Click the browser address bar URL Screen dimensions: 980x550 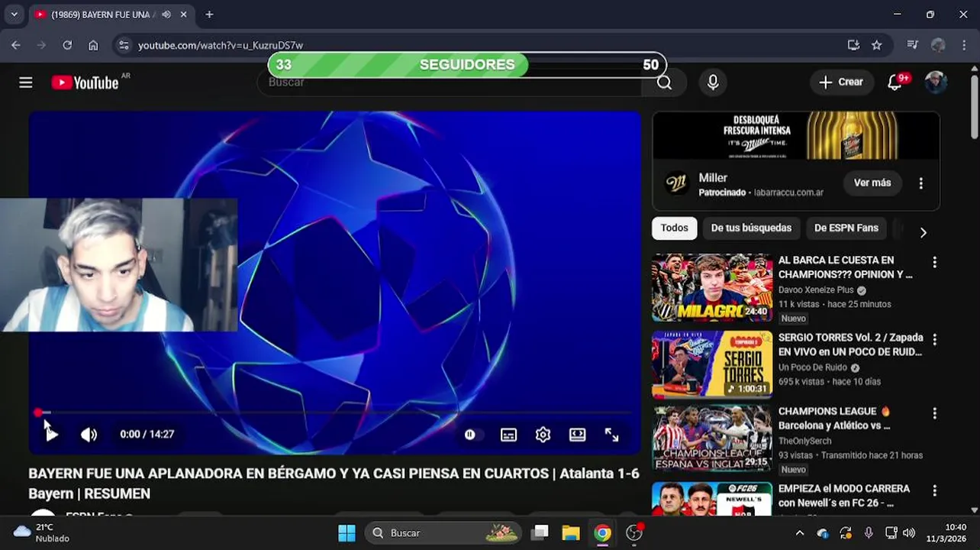click(x=221, y=45)
